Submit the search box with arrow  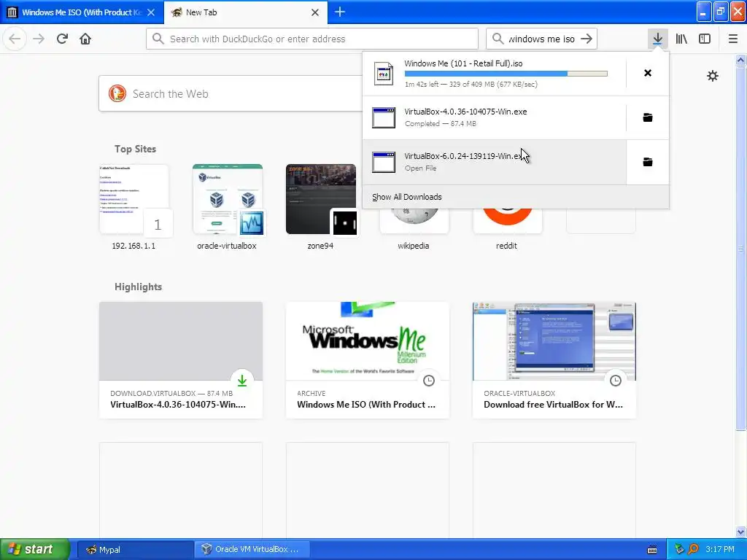(x=587, y=39)
